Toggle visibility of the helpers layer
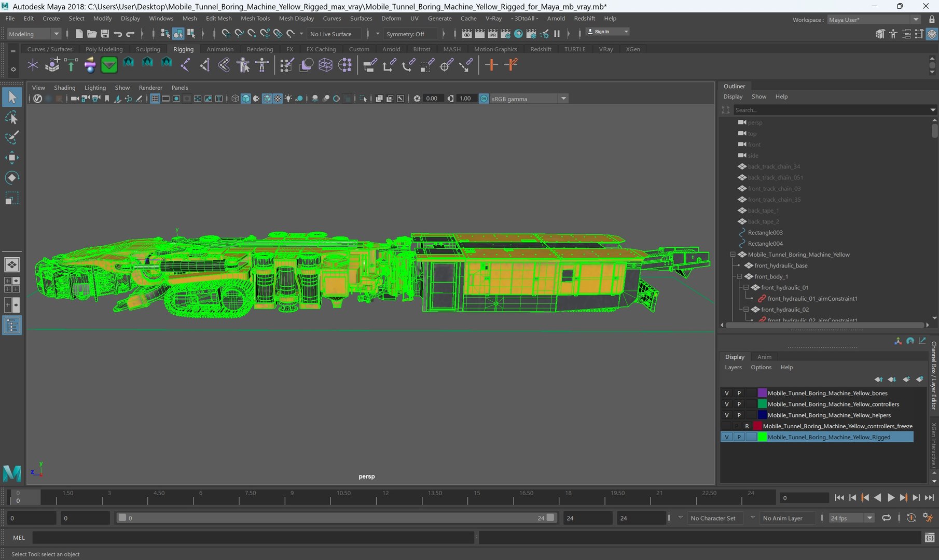 coord(727,415)
